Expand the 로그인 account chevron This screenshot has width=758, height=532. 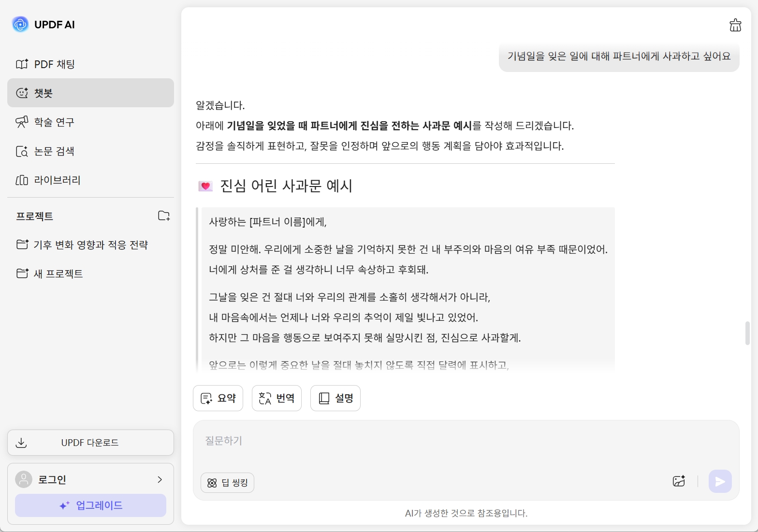(160, 479)
